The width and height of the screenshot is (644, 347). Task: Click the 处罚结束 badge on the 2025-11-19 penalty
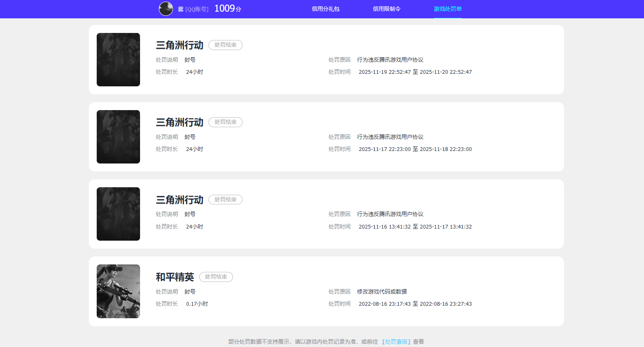(x=226, y=45)
